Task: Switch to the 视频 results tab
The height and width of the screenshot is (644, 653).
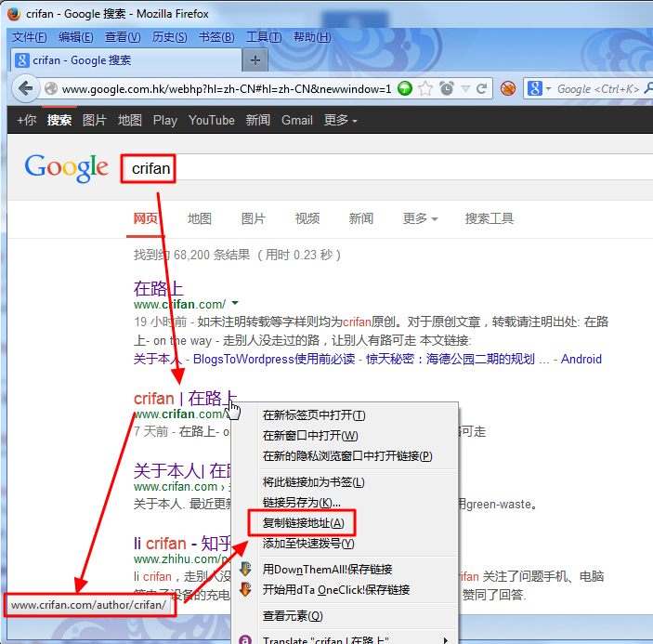Action: (x=307, y=218)
